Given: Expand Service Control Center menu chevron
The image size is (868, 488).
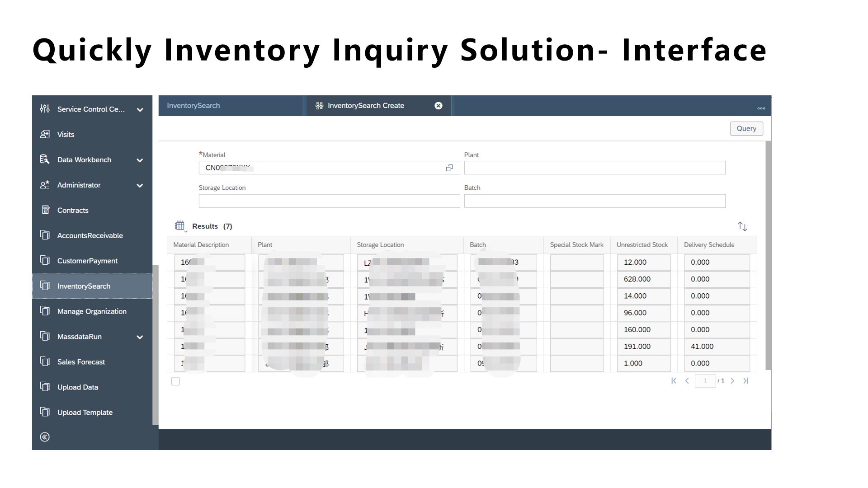Looking at the screenshot, I should [140, 110].
